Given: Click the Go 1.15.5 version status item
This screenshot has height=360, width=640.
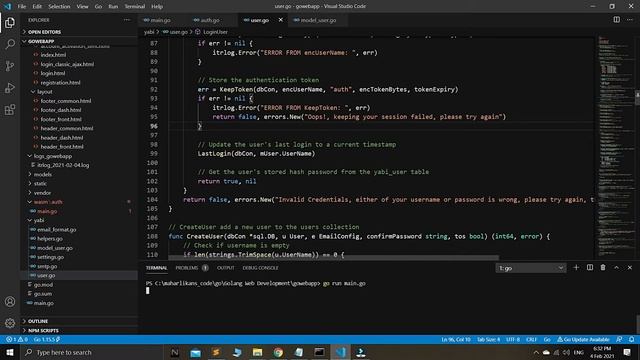Looking at the screenshot, I should pos(47,339).
